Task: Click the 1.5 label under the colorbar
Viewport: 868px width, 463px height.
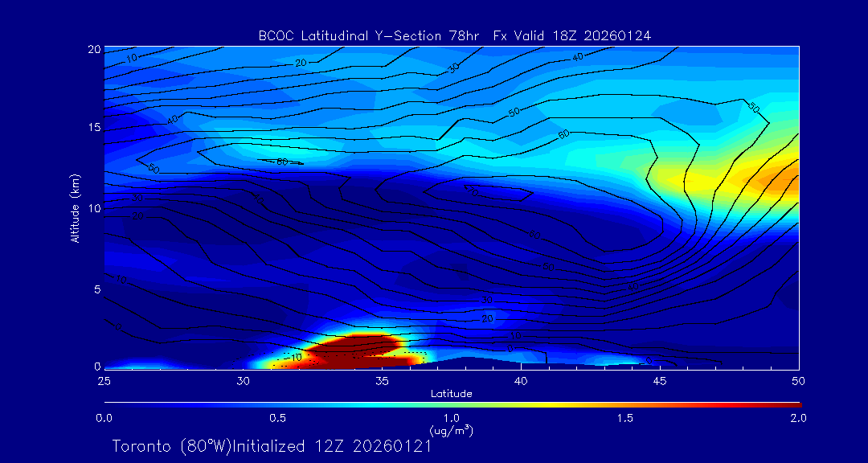Action: (x=624, y=418)
